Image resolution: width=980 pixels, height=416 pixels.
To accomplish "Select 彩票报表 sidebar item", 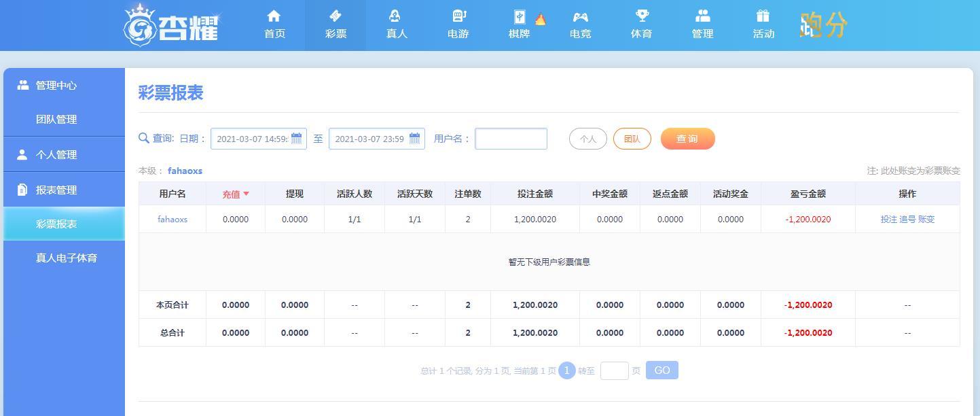I will click(x=64, y=224).
